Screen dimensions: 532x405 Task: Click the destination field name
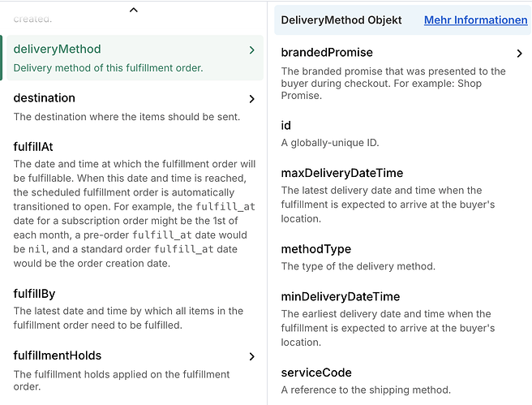coord(45,98)
